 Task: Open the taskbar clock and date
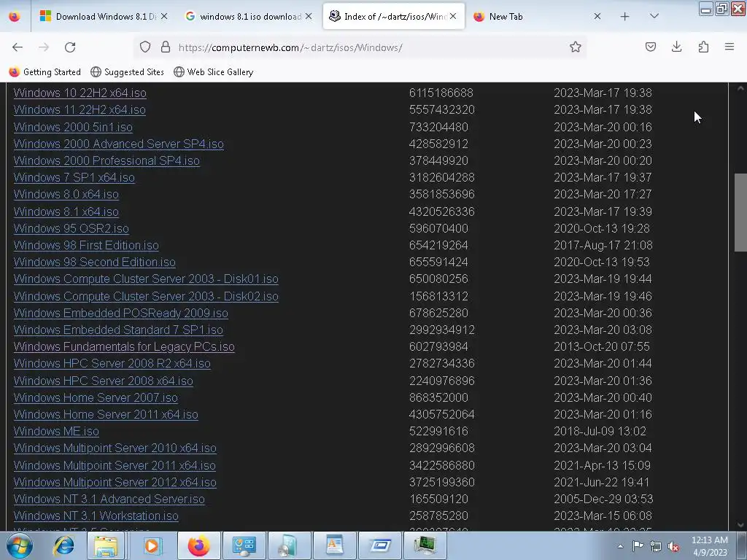click(x=710, y=546)
